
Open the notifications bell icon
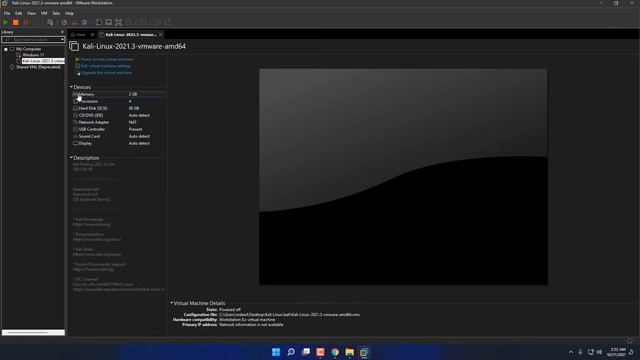[x=631, y=352]
